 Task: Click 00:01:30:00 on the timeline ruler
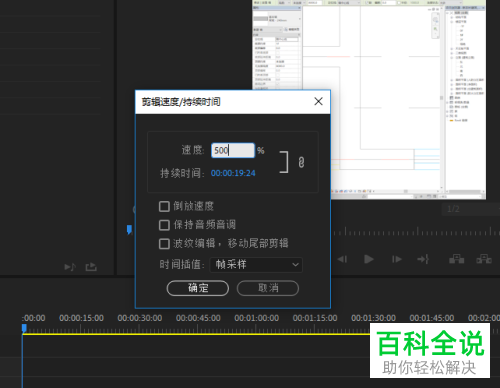373,318
